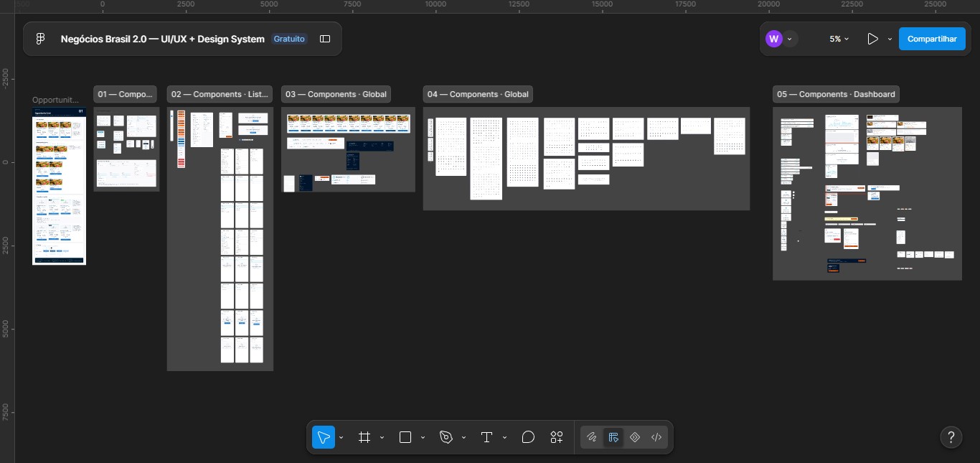Screen dimensions: 980x463
Task: Select the Text tool
Action: pyautogui.click(x=487, y=437)
